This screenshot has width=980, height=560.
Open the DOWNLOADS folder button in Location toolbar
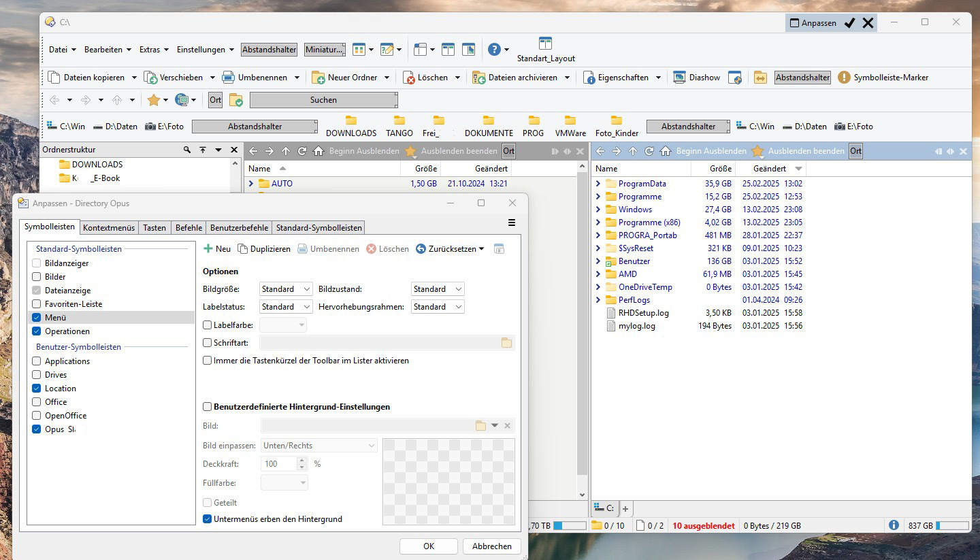pyautogui.click(x=351, y=127)
